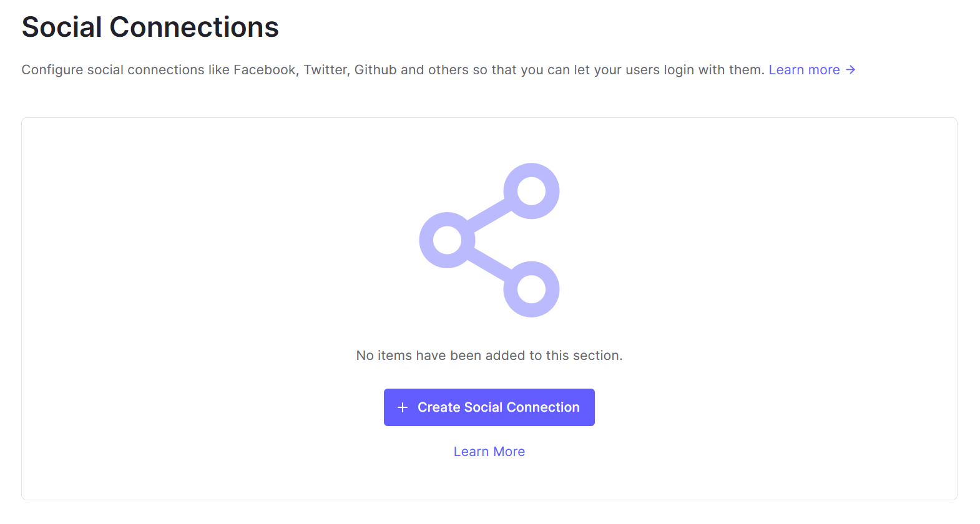Select the Social Connections page heading
The image size is (980, 524).
point(150,27)
